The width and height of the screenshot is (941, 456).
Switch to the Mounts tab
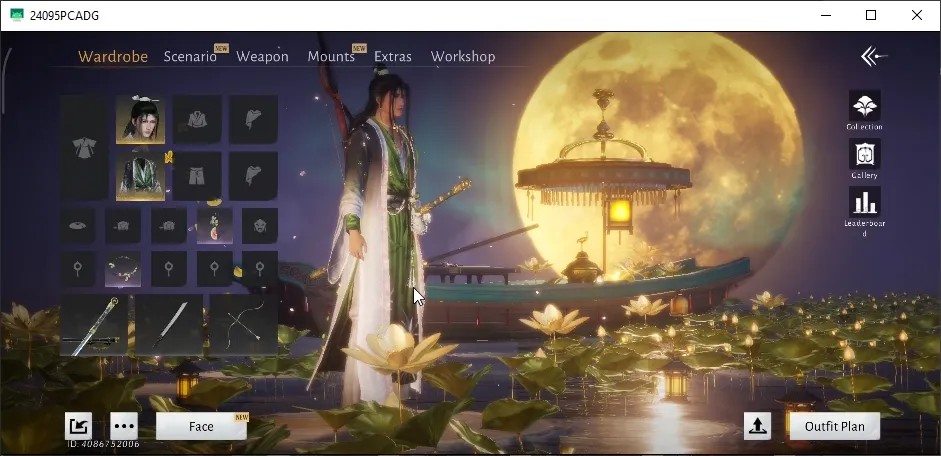(x=331, y=56)
